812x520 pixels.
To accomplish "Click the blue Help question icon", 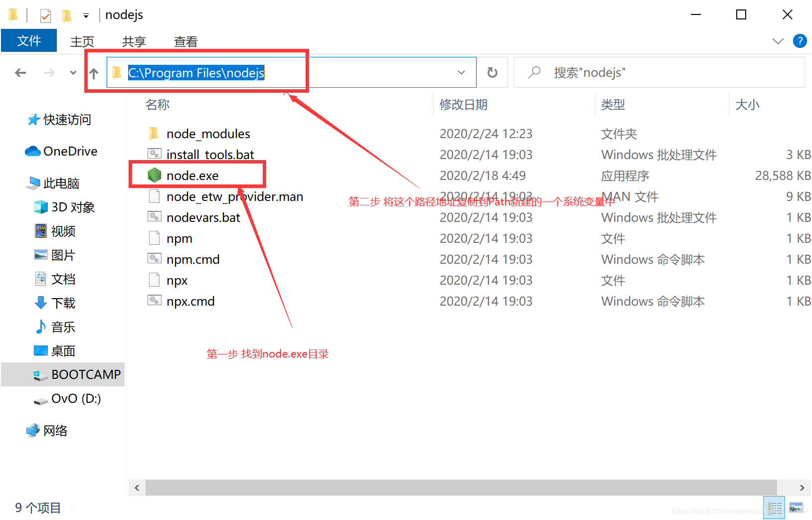I will click(x=800, y=41).
